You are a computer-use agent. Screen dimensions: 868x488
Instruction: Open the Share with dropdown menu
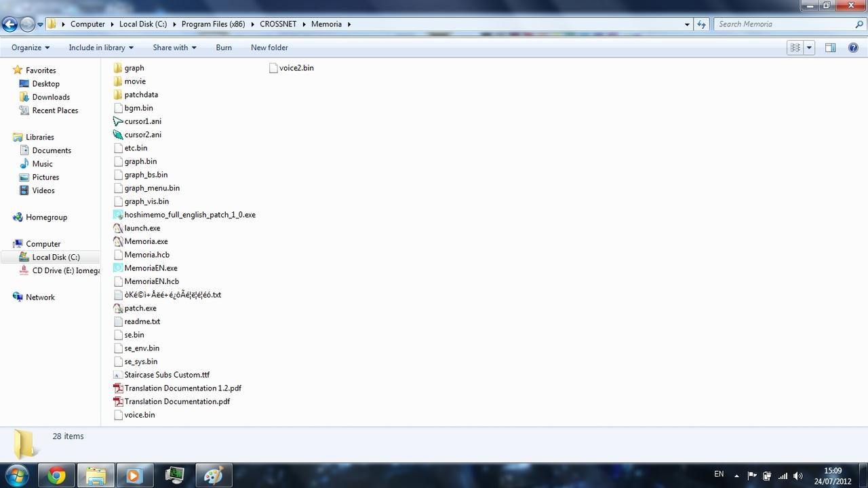tap(174, 47)
